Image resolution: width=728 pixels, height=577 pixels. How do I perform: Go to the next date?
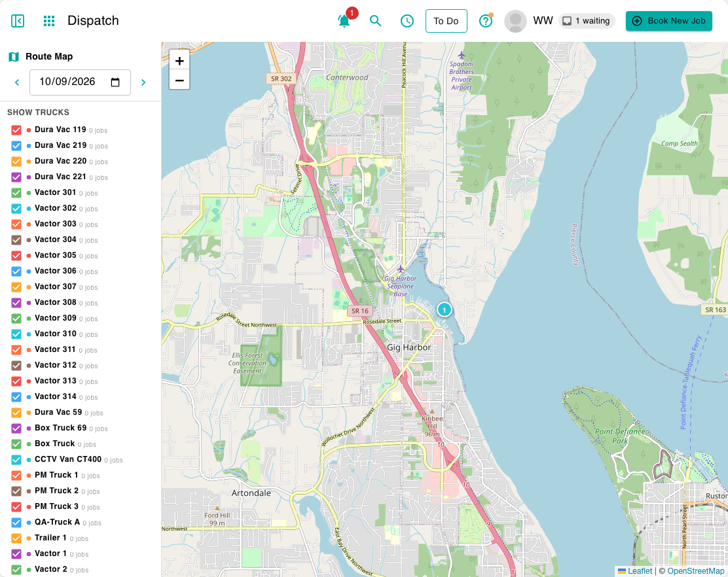(x=143, y=82)
